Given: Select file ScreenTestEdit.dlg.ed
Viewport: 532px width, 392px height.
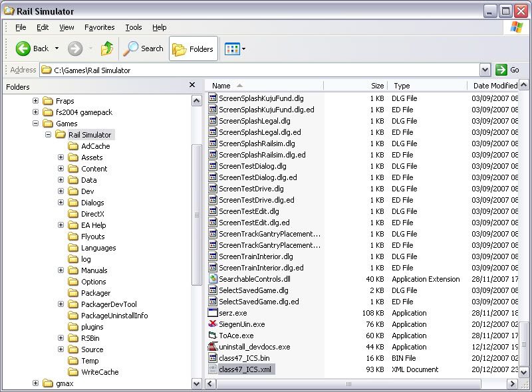Looking at the screenshot, I should (x=254, y=223).
